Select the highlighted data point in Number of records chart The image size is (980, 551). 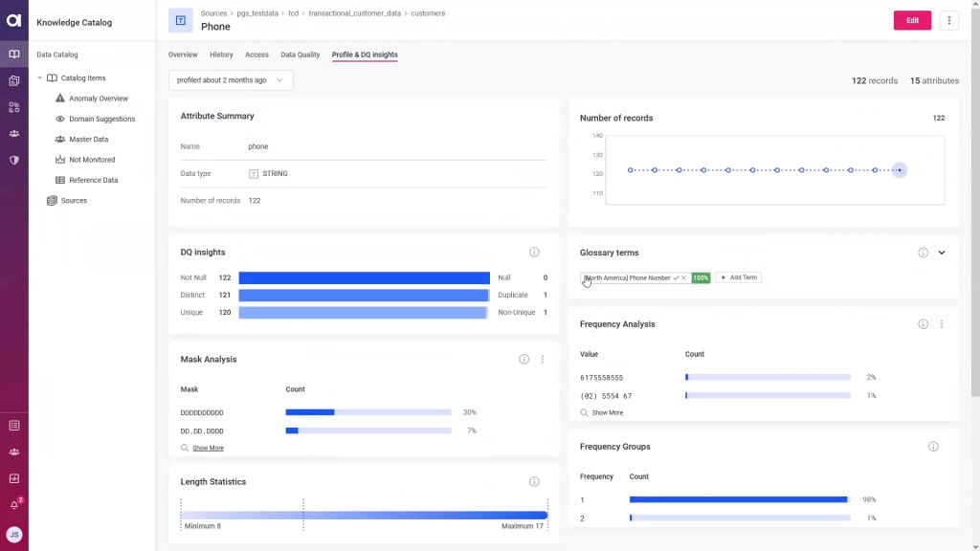coord(899,169)
